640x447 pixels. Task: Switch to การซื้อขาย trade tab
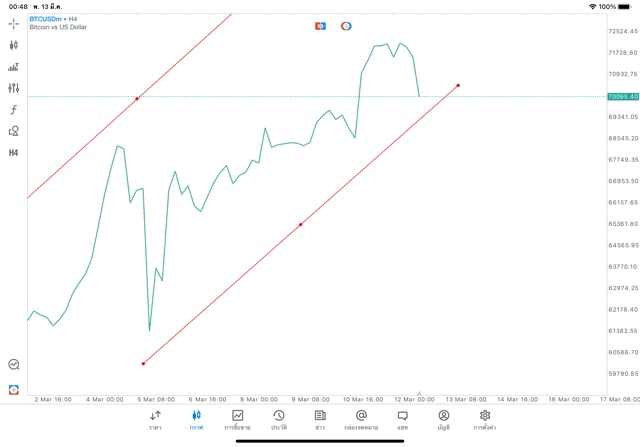coord(237,420)
